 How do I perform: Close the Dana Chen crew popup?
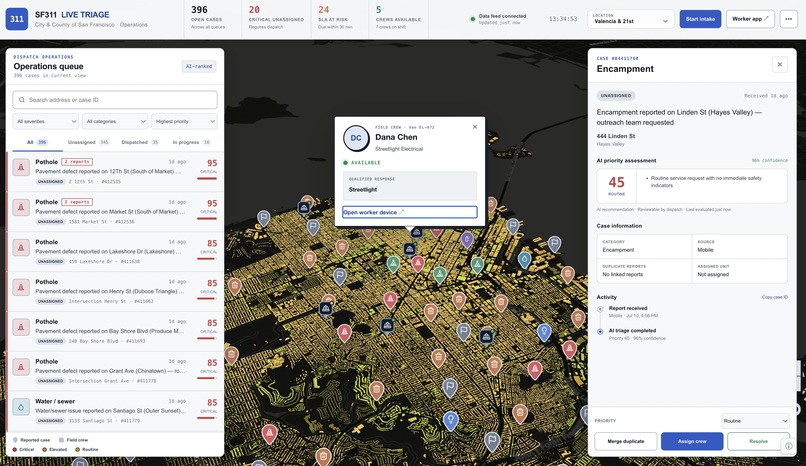pyautogui.click(x=475, y=126)
